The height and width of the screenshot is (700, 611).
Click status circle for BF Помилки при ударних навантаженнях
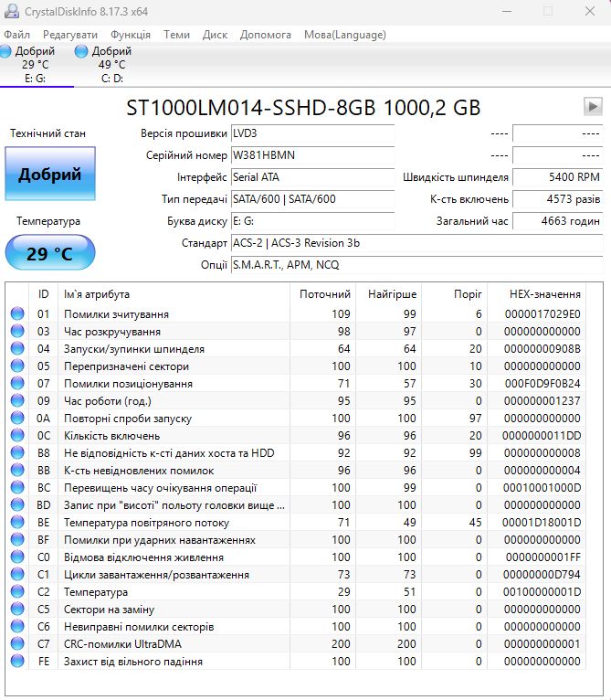(17, 539)
